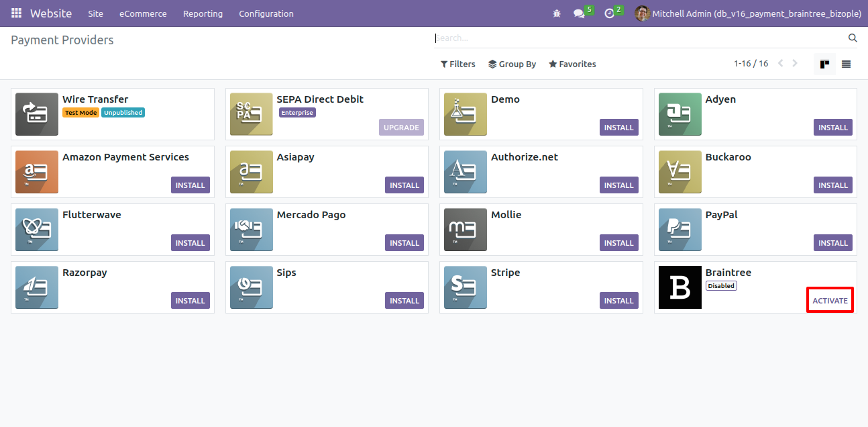This screenshot has width=868, height=427.
Task: Click the Enterprise badge on SEPA
Action: [x=297, y=113]
